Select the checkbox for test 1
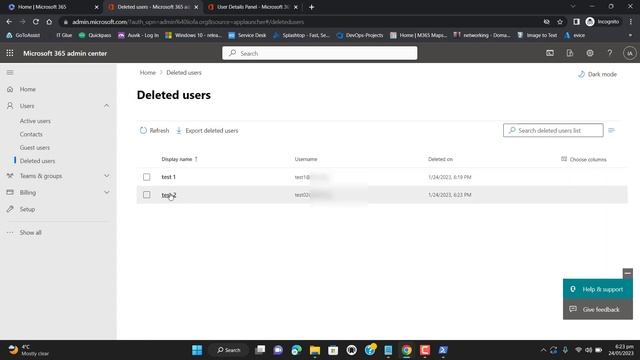This screenshot has width=640, height=360. coord(147,177)
